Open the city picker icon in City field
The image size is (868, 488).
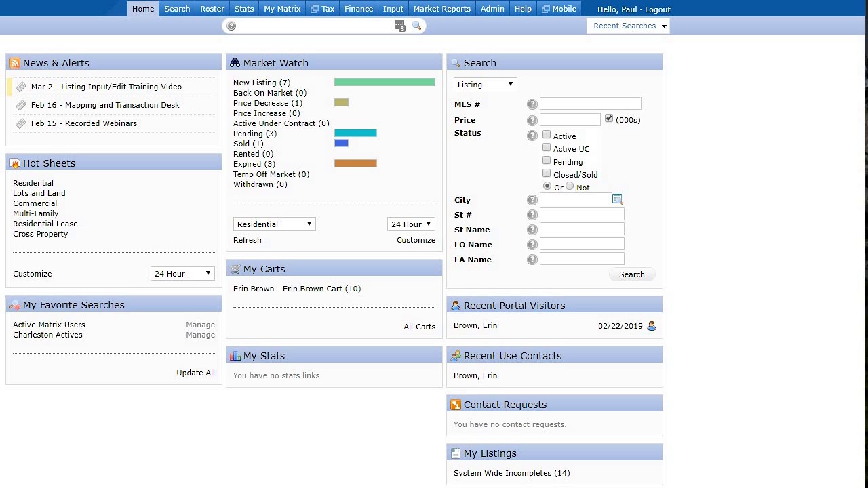tap(617, 199)
